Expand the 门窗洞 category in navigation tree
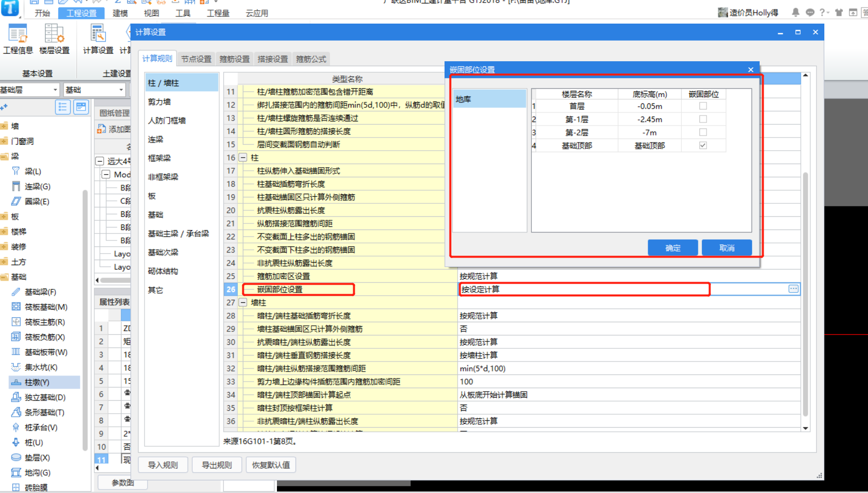The image size is (868, 493). point(4,141)
